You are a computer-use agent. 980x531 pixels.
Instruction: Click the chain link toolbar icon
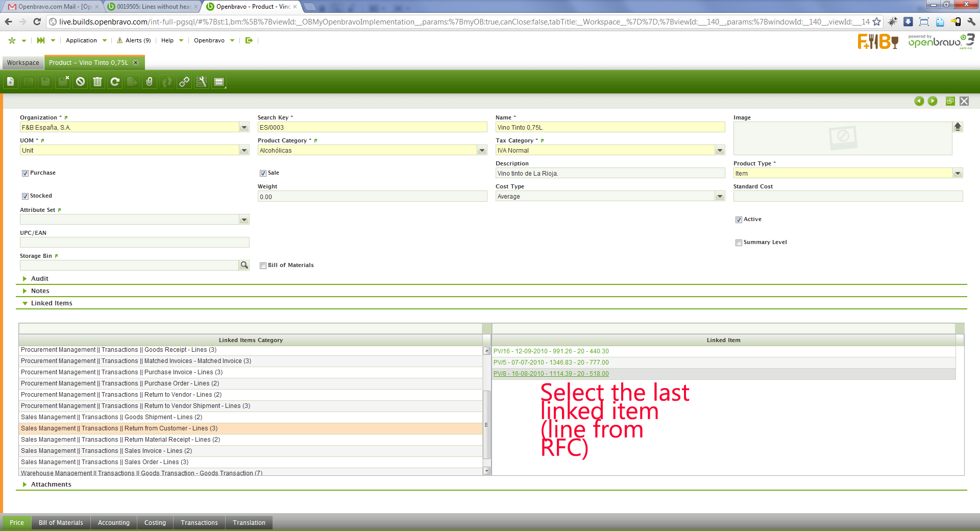tap(184, 82)
